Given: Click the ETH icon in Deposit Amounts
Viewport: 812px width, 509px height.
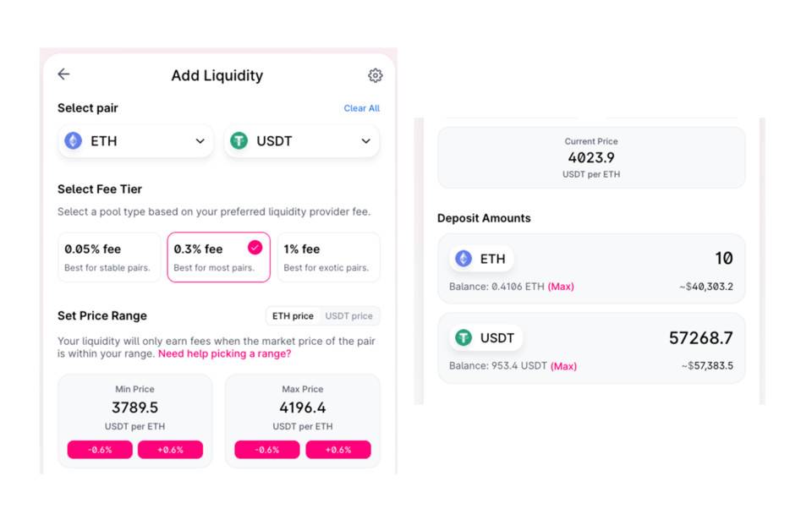Looking at the screenshot, I should 464,259.
